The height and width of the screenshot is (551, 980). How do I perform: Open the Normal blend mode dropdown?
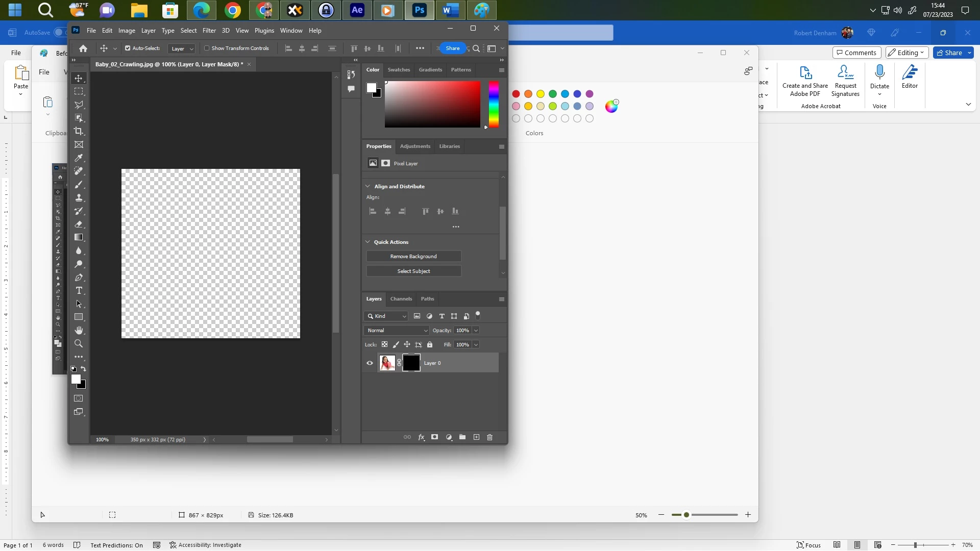click(397, 331)
